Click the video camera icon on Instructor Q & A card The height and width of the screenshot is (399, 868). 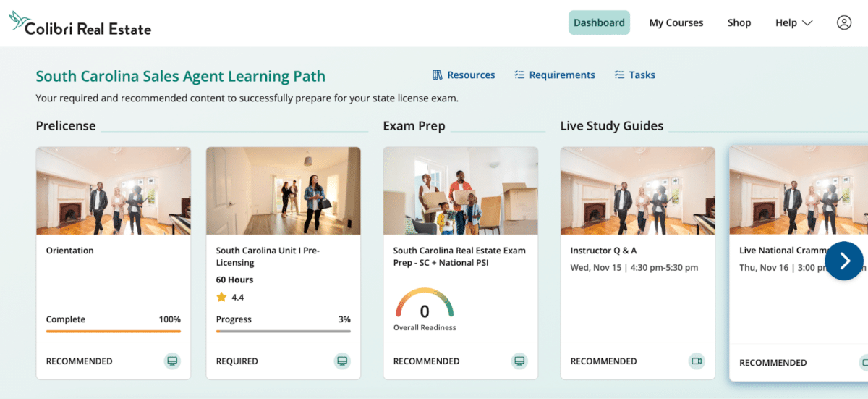tap(697, 361)
